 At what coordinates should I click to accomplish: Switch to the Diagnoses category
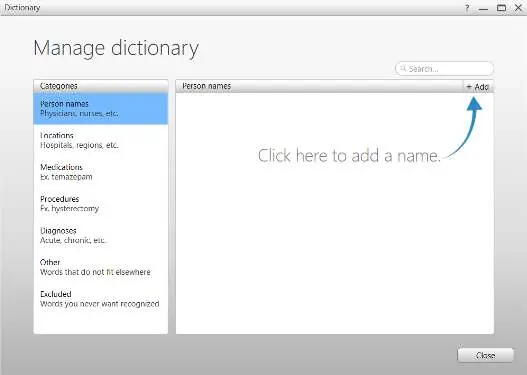[x=100, y=235]
